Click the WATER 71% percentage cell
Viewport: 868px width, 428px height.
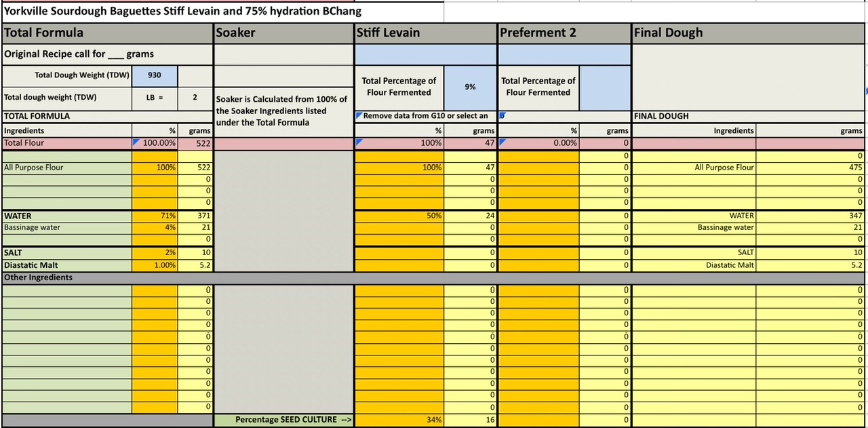pos(155,216)
